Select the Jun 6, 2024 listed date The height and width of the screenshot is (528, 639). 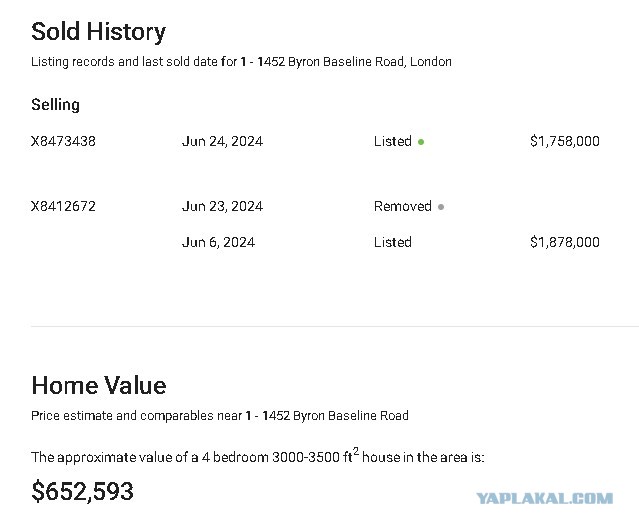(218, 242)
